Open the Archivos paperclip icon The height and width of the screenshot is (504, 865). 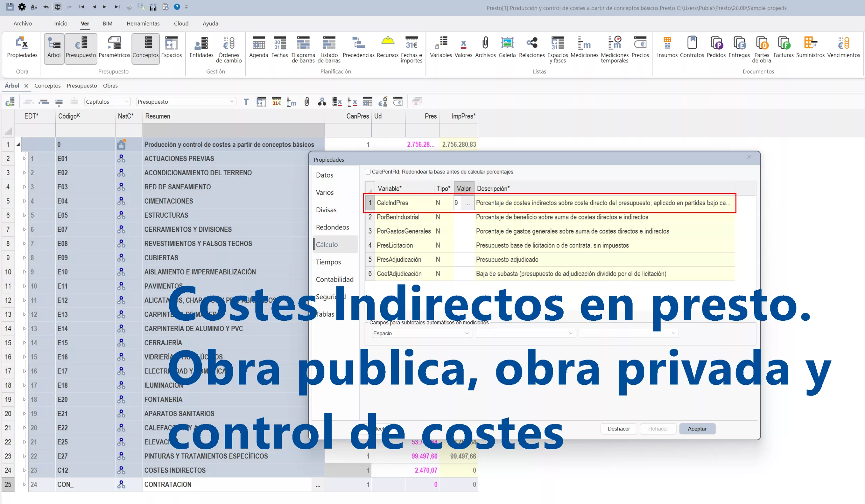coord(485,48)
